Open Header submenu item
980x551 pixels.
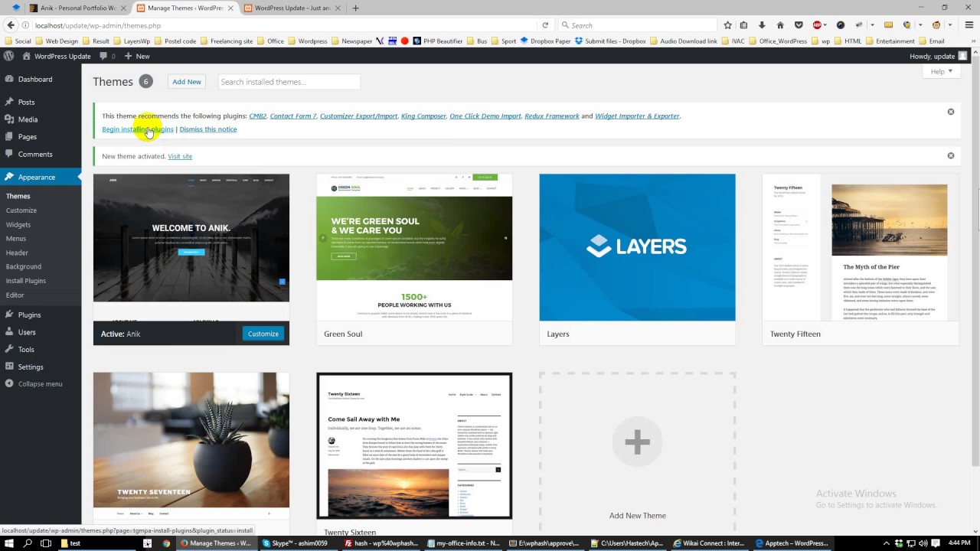click(17, 253)
